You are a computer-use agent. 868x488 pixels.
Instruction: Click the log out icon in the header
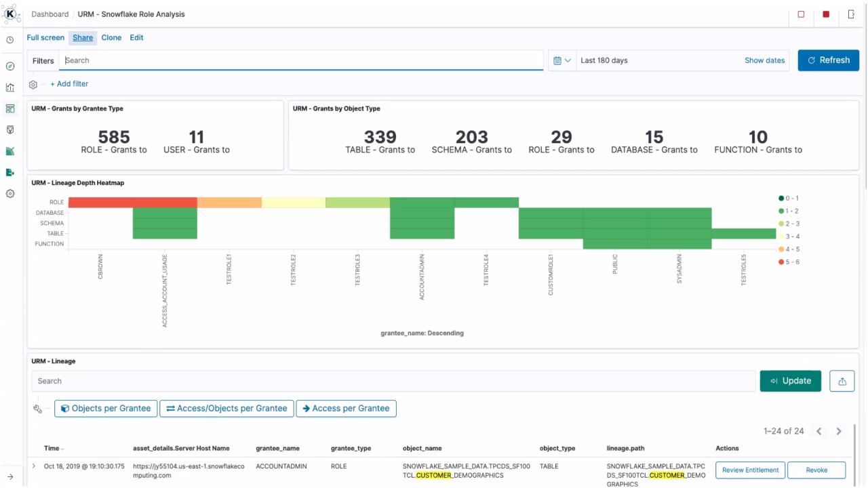851,14
